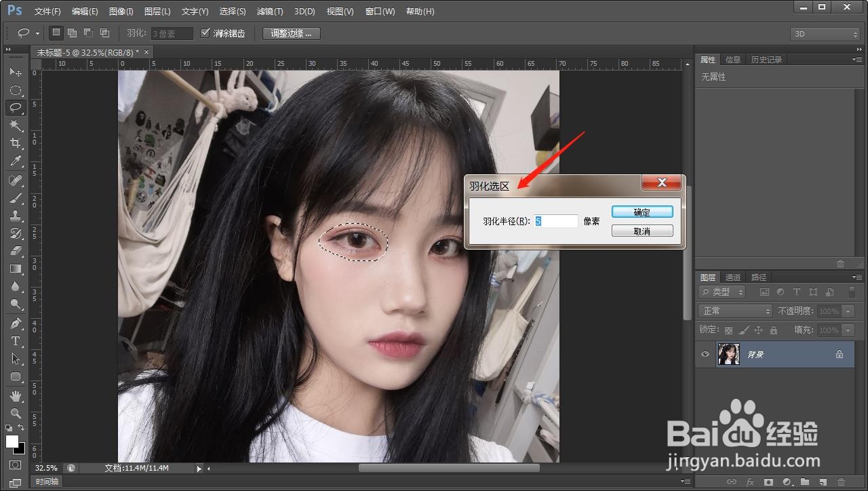Screen dimensions: 868x491
Task: Create new layer icon
Action: (823, 482)
